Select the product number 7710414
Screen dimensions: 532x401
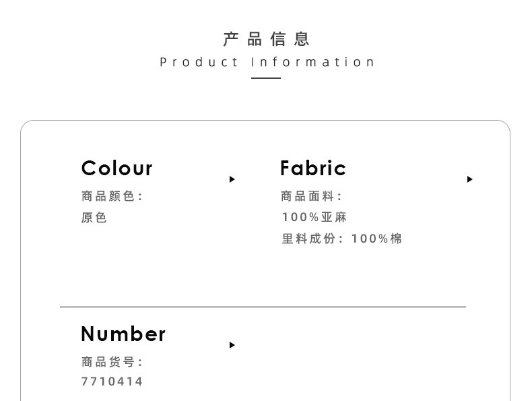(x=112, y=381)
